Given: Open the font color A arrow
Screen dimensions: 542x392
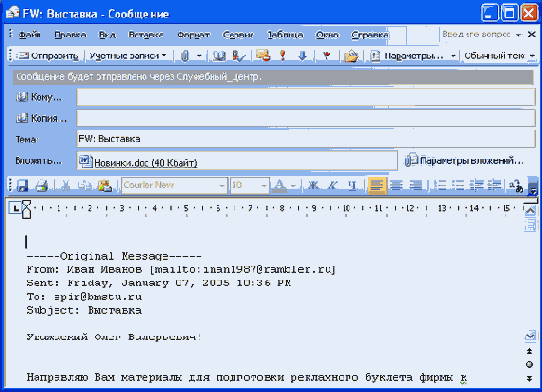Looking at the screenshot, I should [293, 186].
